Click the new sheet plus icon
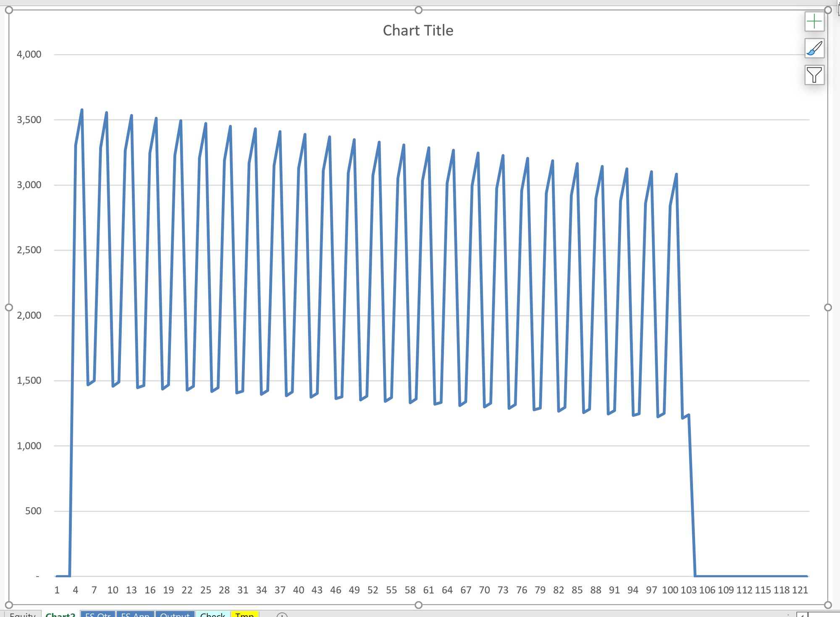The image size is (840, 617). pyautogui.click(x=282, y=615)
